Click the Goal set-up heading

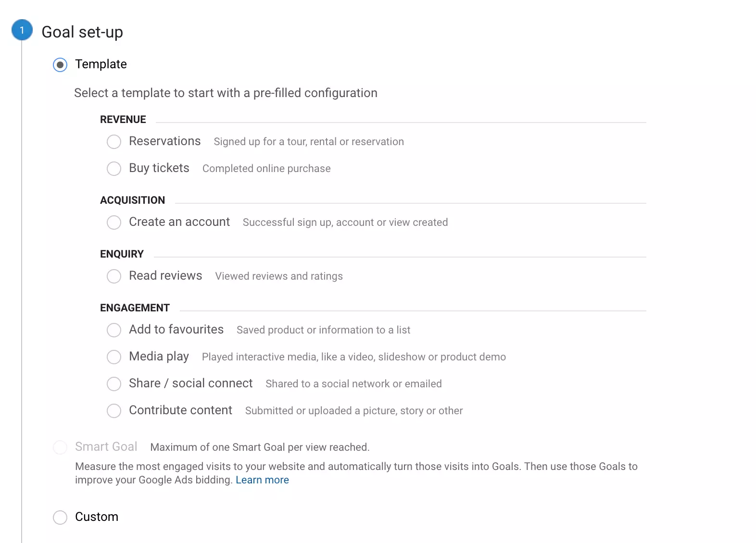[82, 32]
